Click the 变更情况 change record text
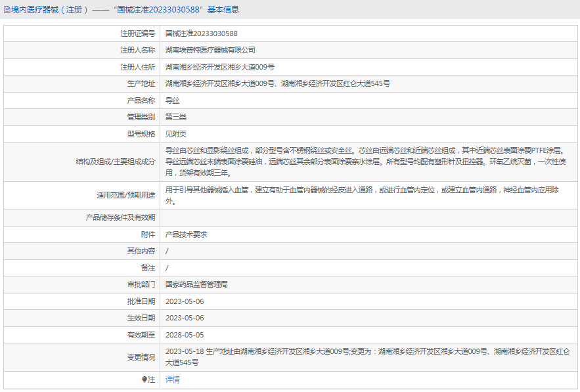The width and height of the screenshot is (580, 392). [x=367, y=357]
